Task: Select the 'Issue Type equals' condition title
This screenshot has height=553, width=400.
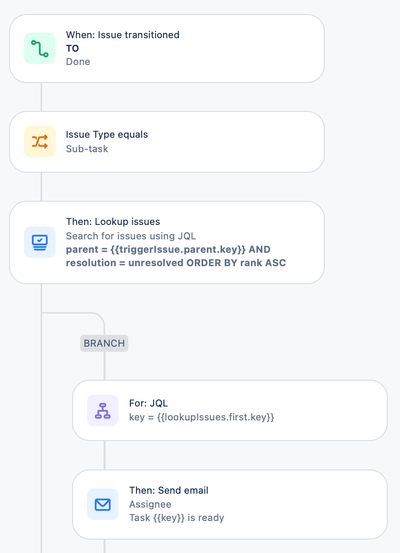Action: pos(107,134)
